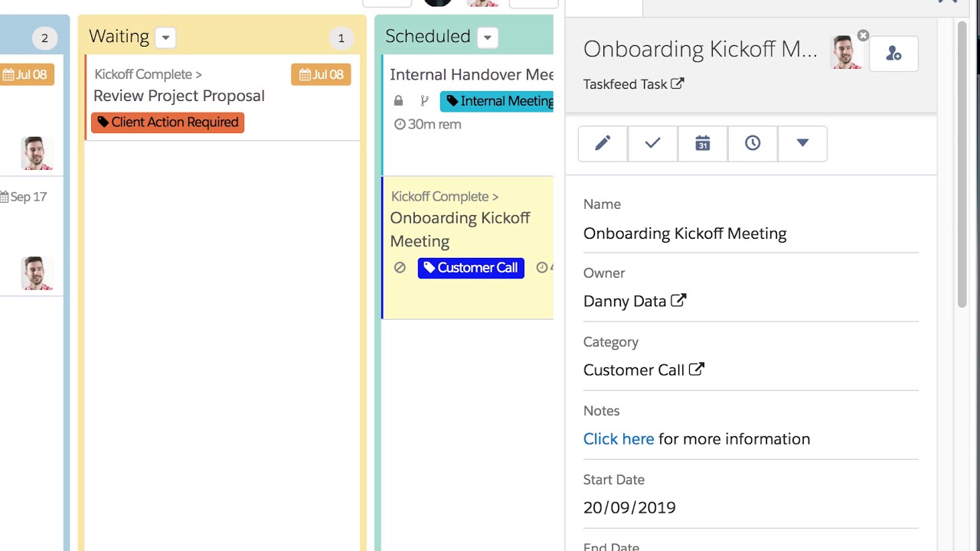Mark task complete with checkmark icon
980x551 pixels.
pos(652,143)
